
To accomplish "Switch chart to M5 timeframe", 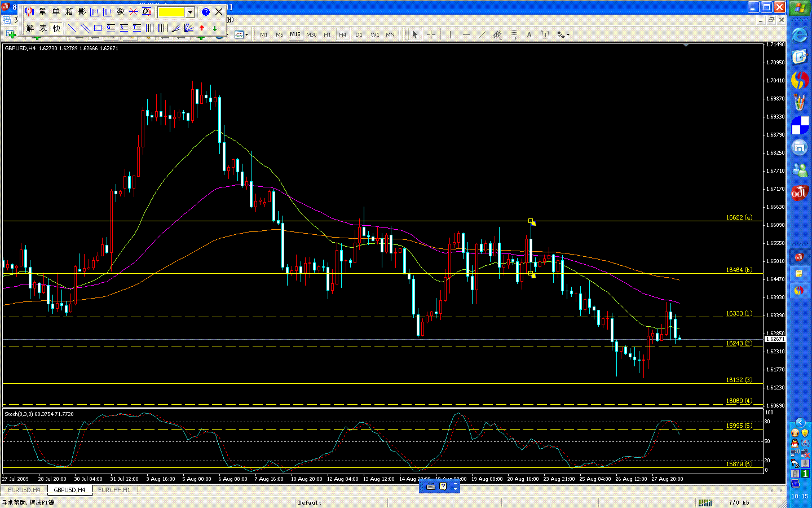I will click(x=280, y=35).
